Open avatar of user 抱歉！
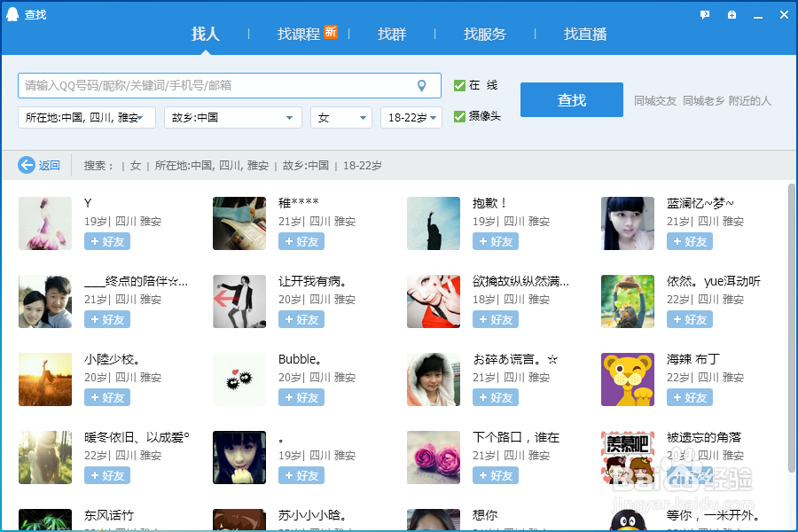798x532 pixels. (x=434, y=223)
